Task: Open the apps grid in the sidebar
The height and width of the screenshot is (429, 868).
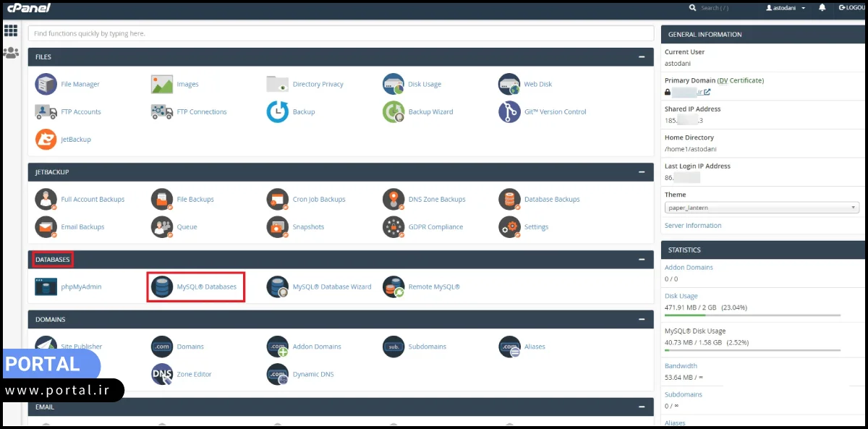Action: click(10, 30)
